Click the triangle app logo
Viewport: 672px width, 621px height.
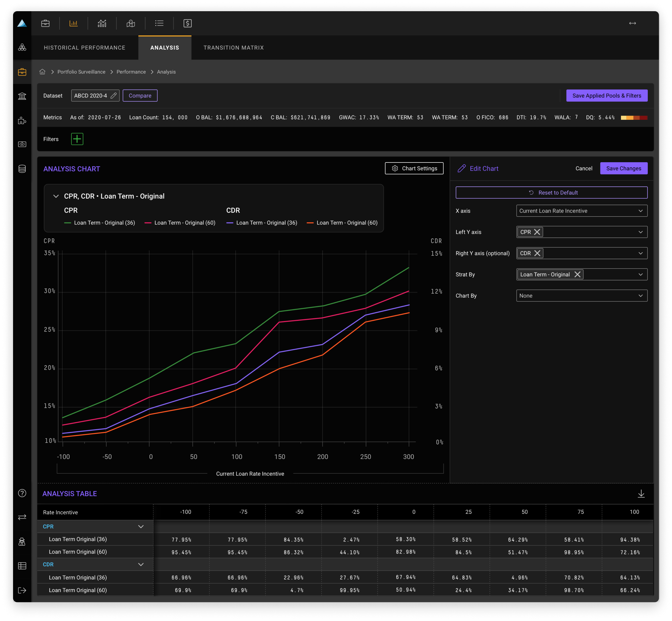[x=22, y=23]
